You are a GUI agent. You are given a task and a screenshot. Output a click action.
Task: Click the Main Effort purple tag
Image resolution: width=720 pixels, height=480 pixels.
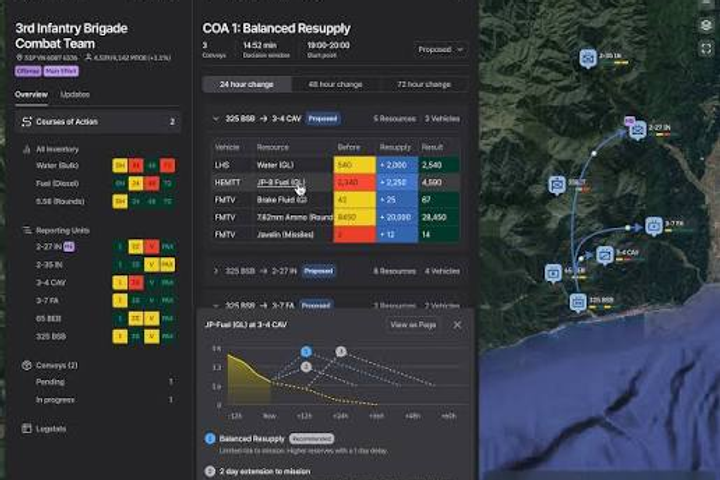(61, 71)
